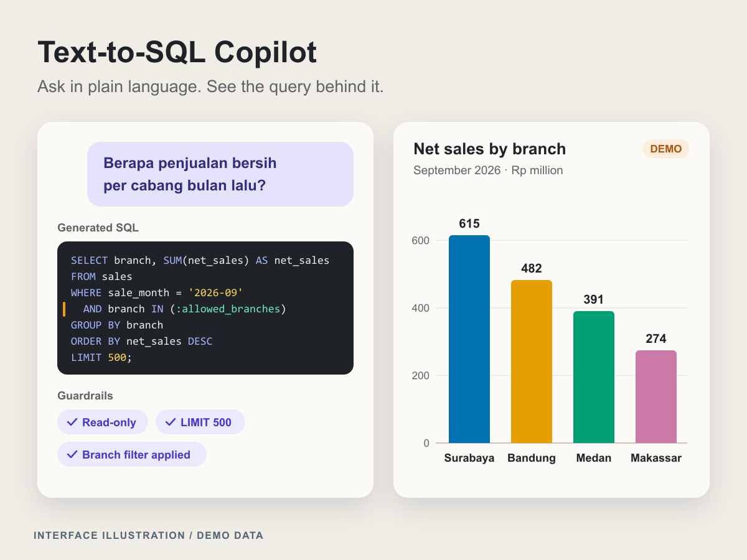Click the LIMIT 500; SQL line
This screenshot has height=560, width=747.
coord(102,357)
